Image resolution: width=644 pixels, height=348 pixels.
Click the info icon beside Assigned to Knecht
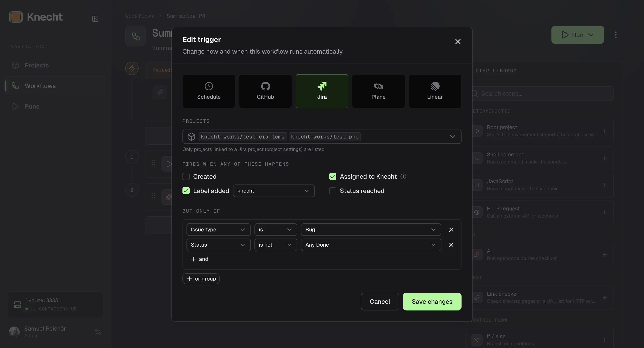[x=403, y=176]
